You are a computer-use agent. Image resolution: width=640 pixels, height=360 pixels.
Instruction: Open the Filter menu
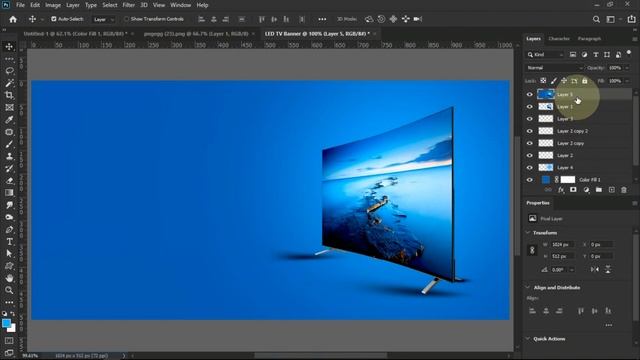129,5
